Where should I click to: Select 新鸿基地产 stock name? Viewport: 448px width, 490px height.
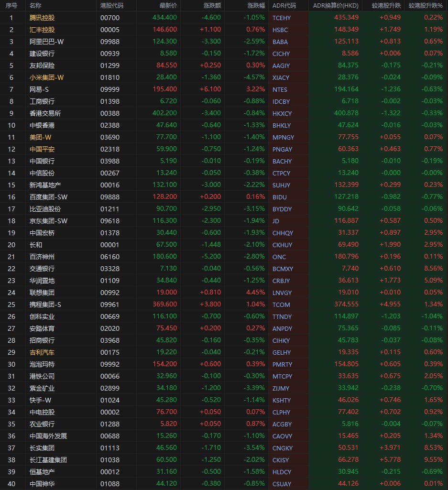(45, 185)
